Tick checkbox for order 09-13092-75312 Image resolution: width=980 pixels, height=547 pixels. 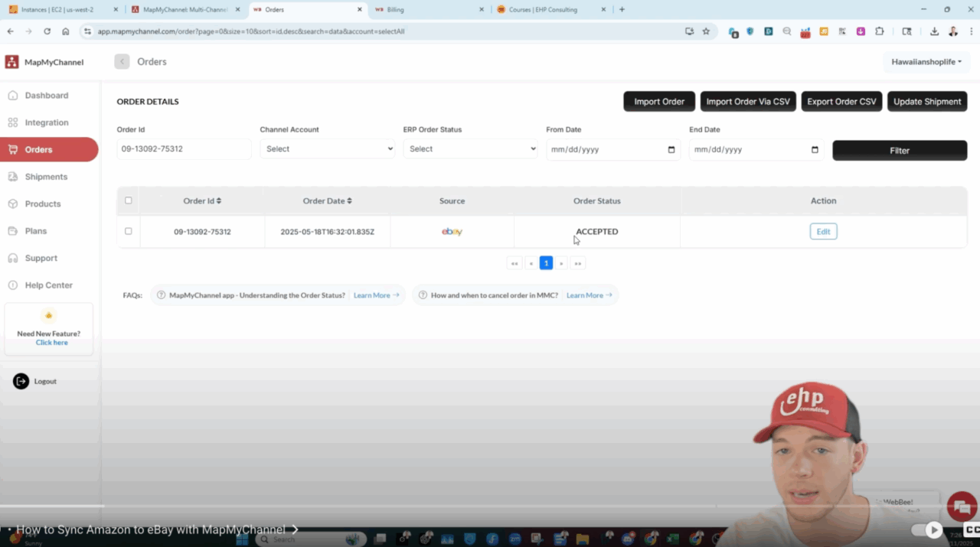pyautogui.click(x=129, y=231)
